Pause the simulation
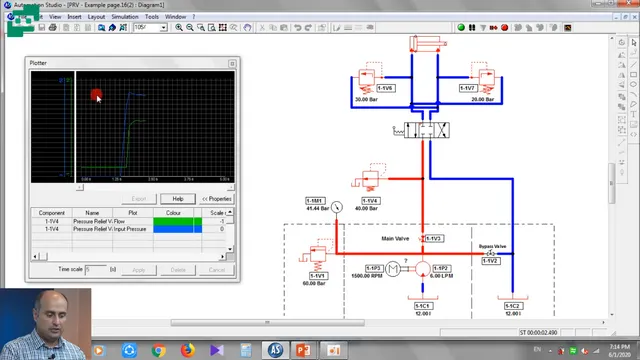This screenshot has height=360, width=640. pos(472,27)
